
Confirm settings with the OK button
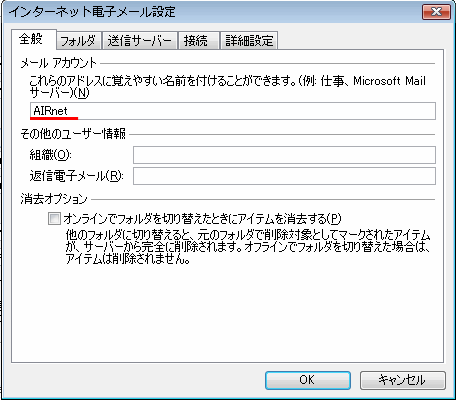(x=308, y=380)
